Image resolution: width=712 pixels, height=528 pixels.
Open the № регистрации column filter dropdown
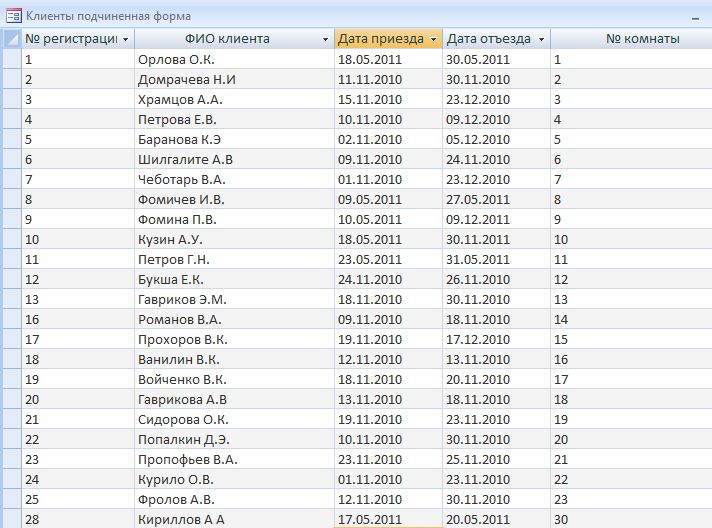pos(126,39)
